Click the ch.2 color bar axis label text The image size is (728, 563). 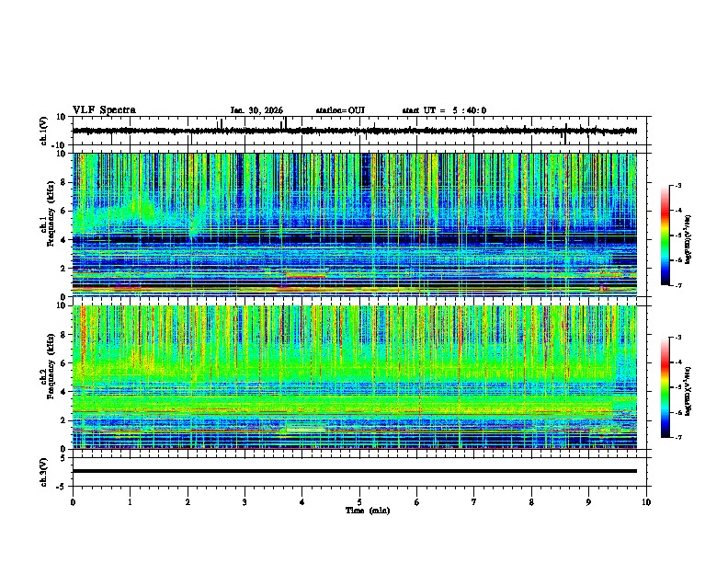[688, 391]
